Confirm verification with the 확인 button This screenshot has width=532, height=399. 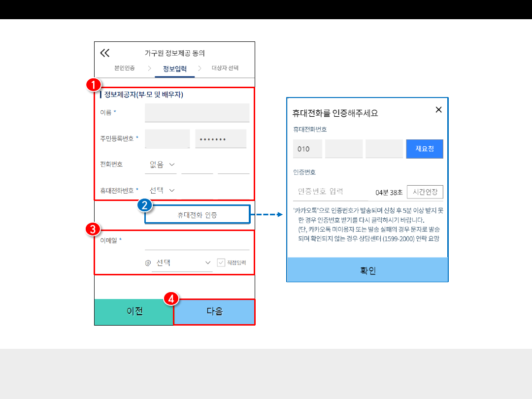click(x=367, y=270)
